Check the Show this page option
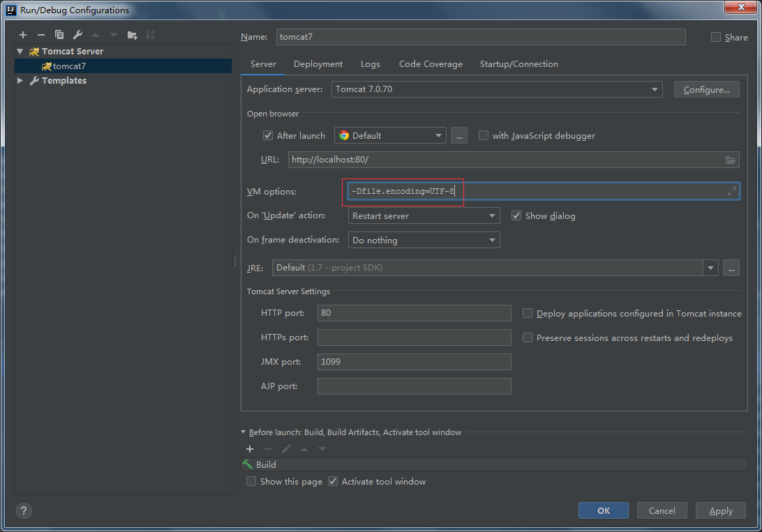 (251, 481)
